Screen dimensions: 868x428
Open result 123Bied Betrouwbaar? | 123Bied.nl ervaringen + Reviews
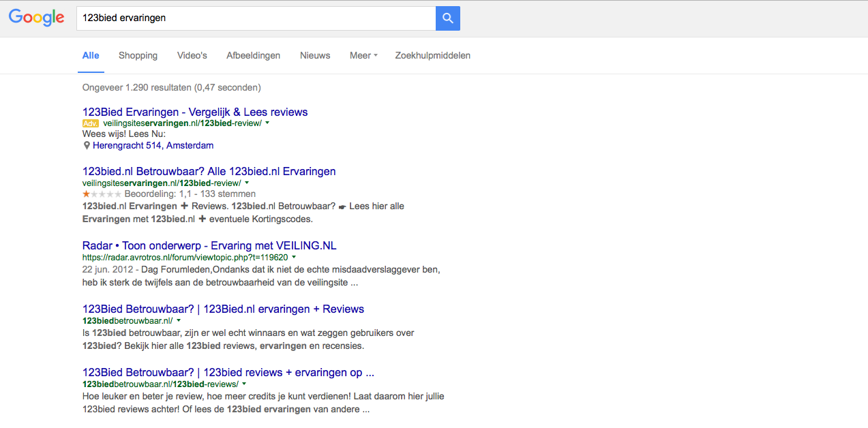(x=224, y=309)
